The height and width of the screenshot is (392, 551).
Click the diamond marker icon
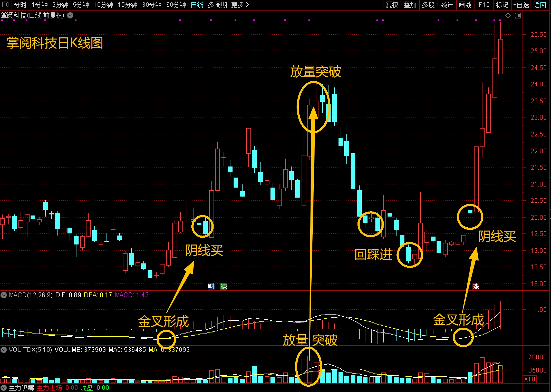tap(508, 16)
